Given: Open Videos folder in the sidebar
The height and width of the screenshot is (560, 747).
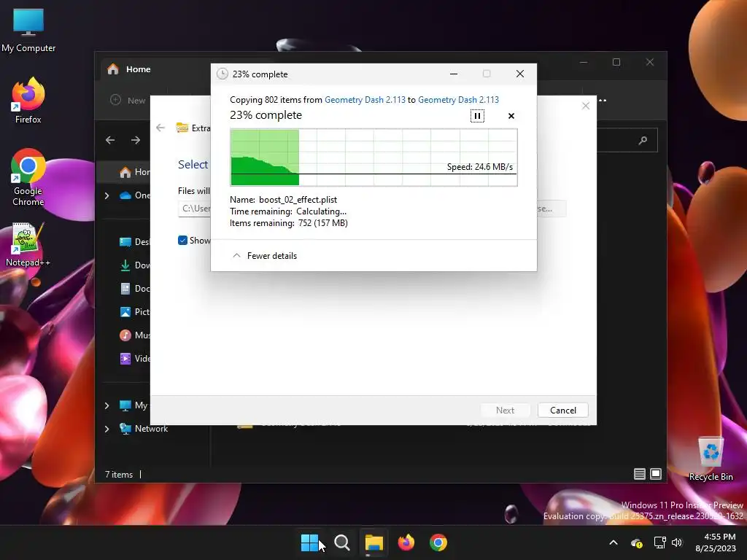Looking at the screenshot, I should [133, 359].
